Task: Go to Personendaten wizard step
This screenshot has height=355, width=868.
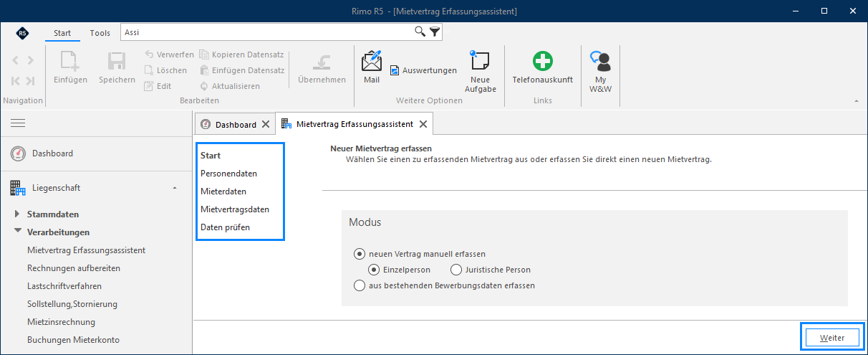Action: tap(228, 174)
